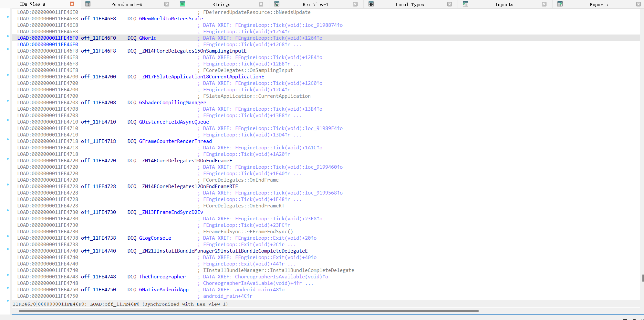Click the TheChoreographer symbol
Screen dimensions: 644x320
point(162,277)
